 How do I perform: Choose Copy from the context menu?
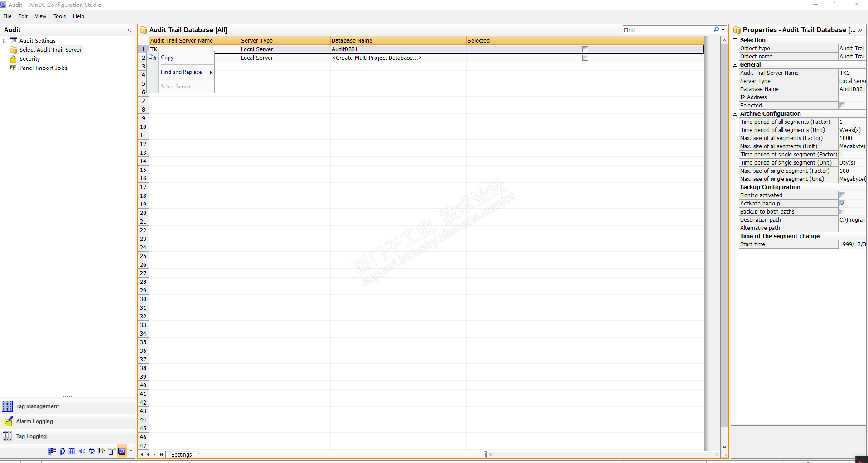181,58
